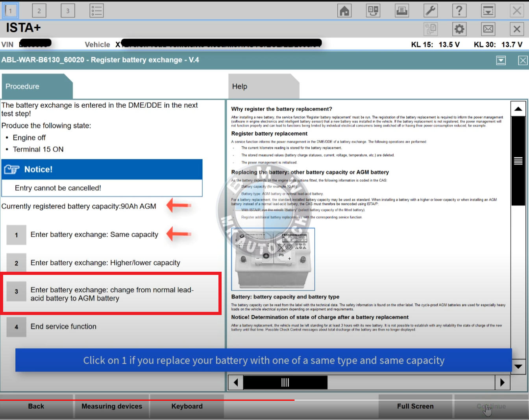Click 'Produce the following state:' text

coord(46,126)
